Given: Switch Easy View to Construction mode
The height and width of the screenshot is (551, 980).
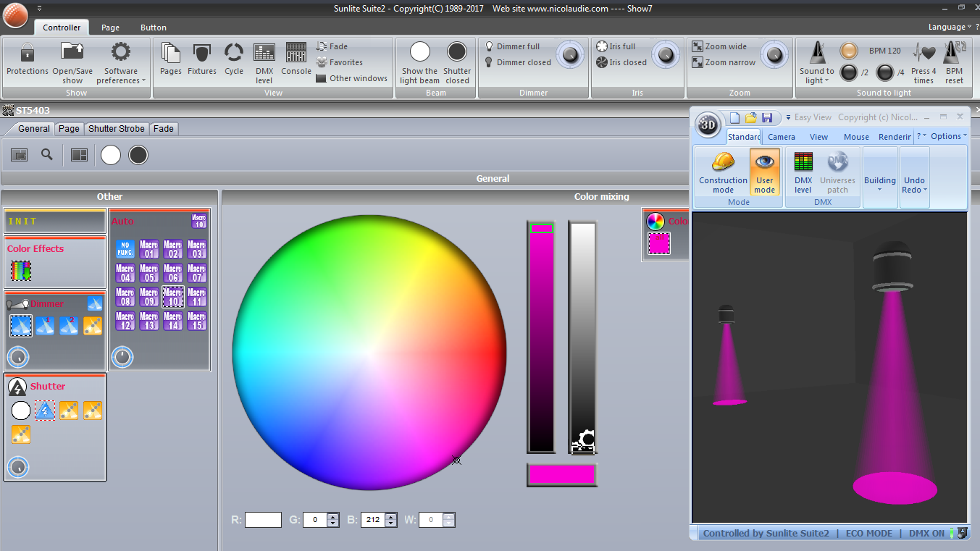Looking at the screenshot, I should click(723, 174).
